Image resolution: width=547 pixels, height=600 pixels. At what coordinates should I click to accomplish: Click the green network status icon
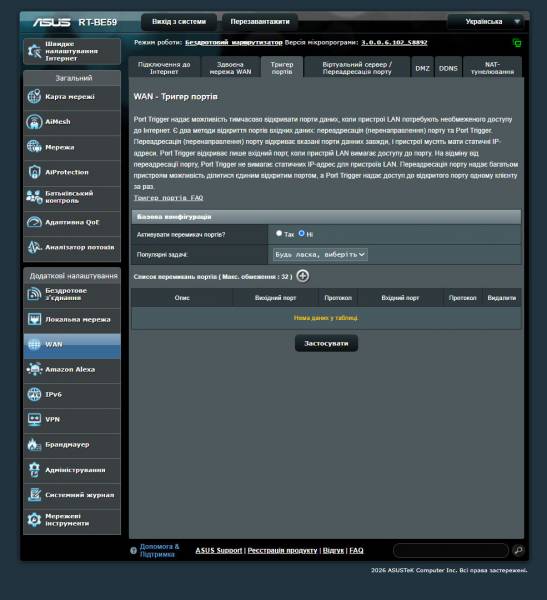[x=517, y=43]
